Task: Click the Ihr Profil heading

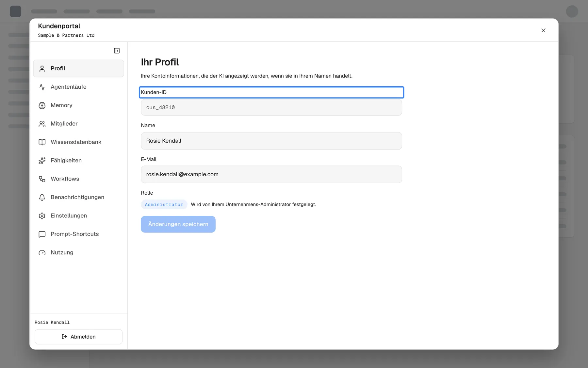Action: point(160,62)
